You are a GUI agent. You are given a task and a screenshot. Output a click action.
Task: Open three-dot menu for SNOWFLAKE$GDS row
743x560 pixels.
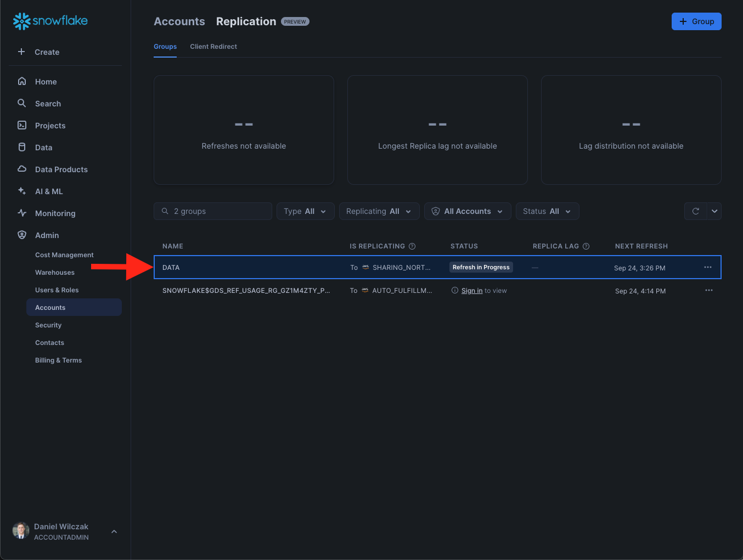(708, 291)
